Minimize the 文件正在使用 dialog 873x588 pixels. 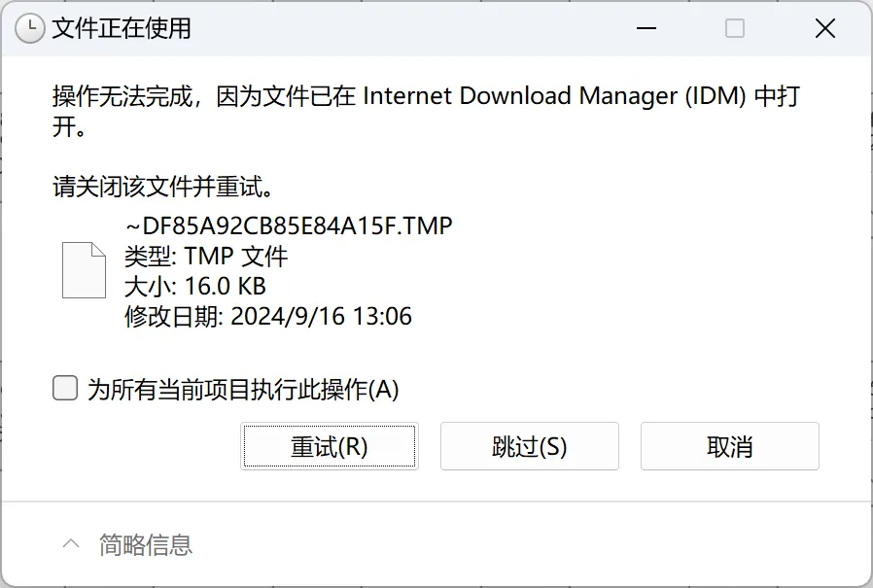tap(646, 28)
